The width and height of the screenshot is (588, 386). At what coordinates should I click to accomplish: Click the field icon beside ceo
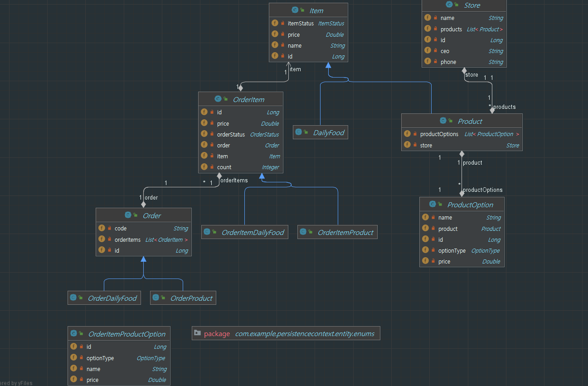pyautogui.click(x=428, y=51)
